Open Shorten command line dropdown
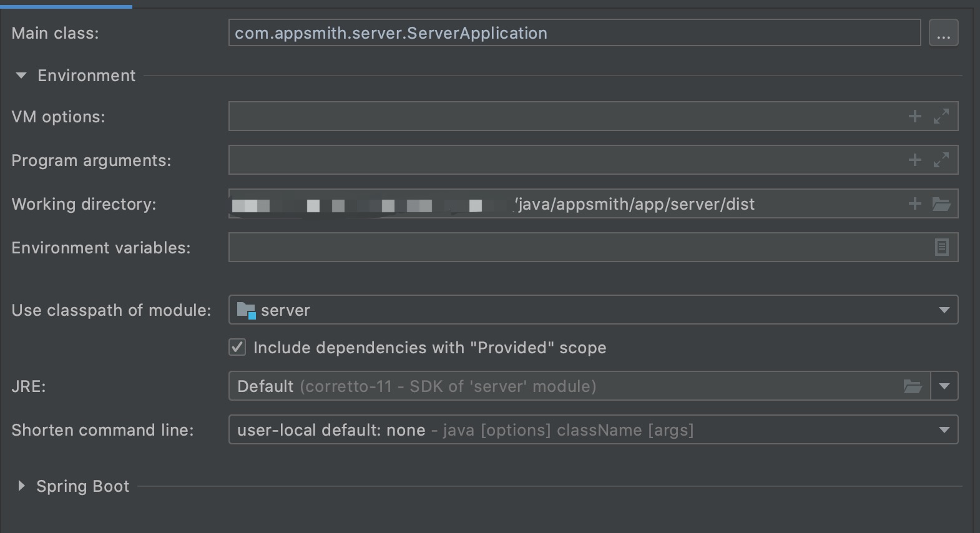 pos(944,430)
